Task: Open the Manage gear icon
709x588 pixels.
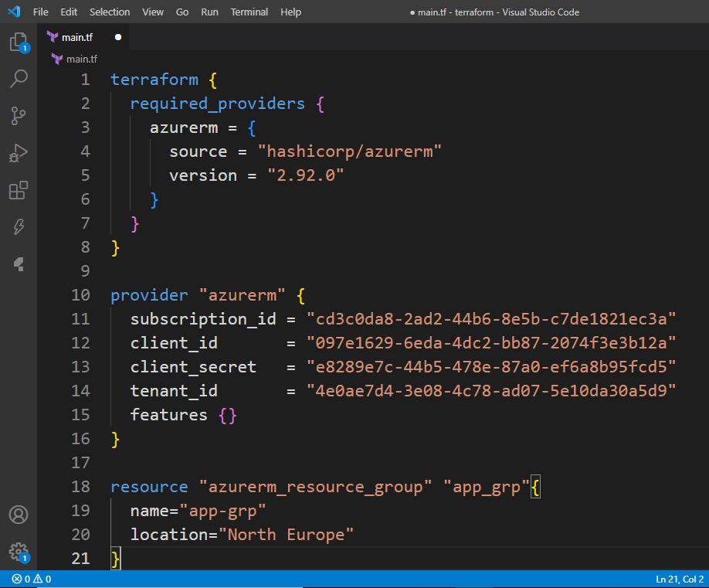Action: [x=18, y=552]
